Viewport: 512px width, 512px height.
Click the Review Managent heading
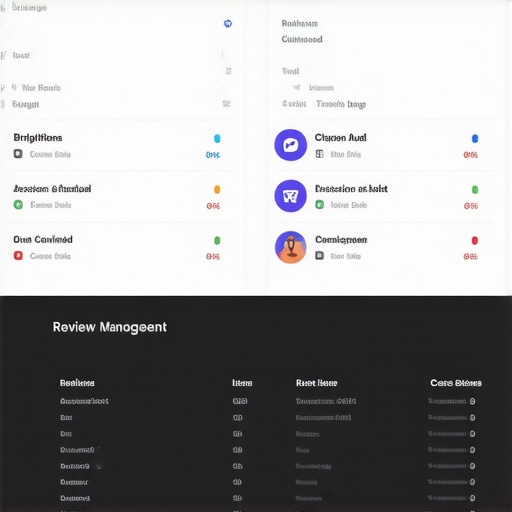[110, 327]
